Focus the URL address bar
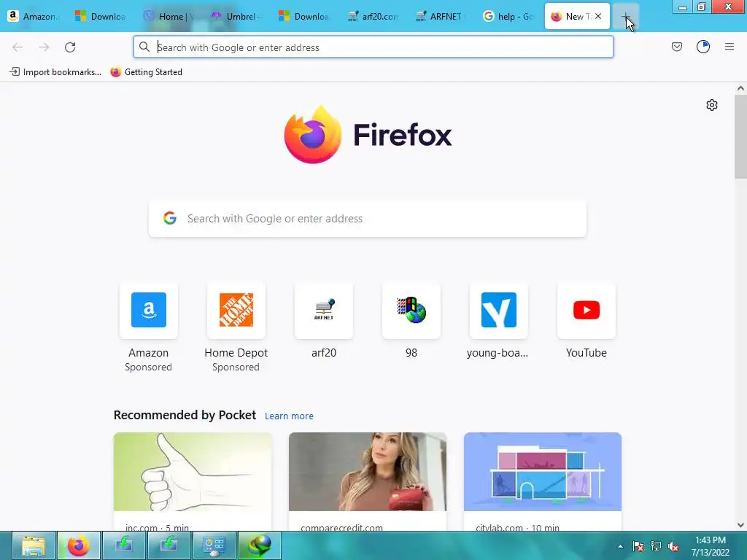The height and width of the screenshot is (560, 747). pos(373,47)
